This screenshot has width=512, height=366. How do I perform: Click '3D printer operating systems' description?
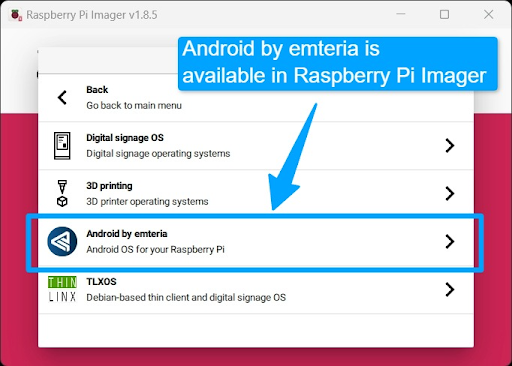[x=147, y=202]
